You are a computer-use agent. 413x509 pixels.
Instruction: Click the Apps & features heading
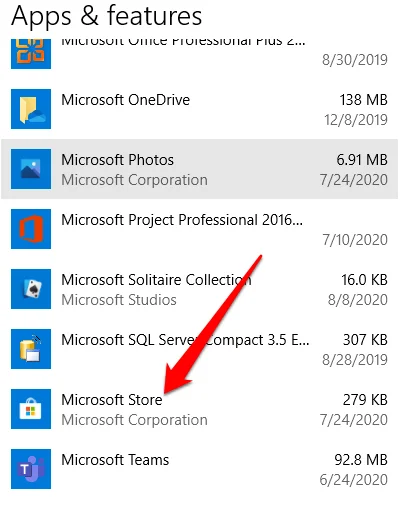click(x=107, y=16)
